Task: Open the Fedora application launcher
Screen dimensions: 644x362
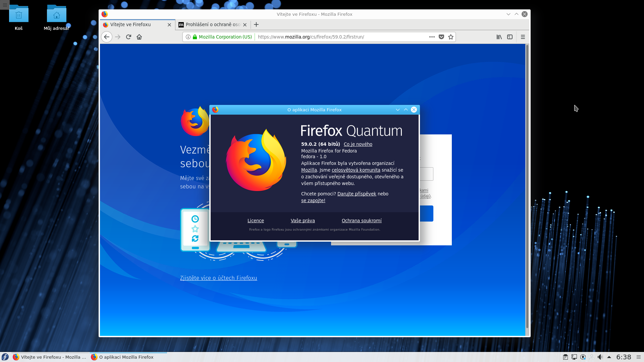Action: coord(5,357)
